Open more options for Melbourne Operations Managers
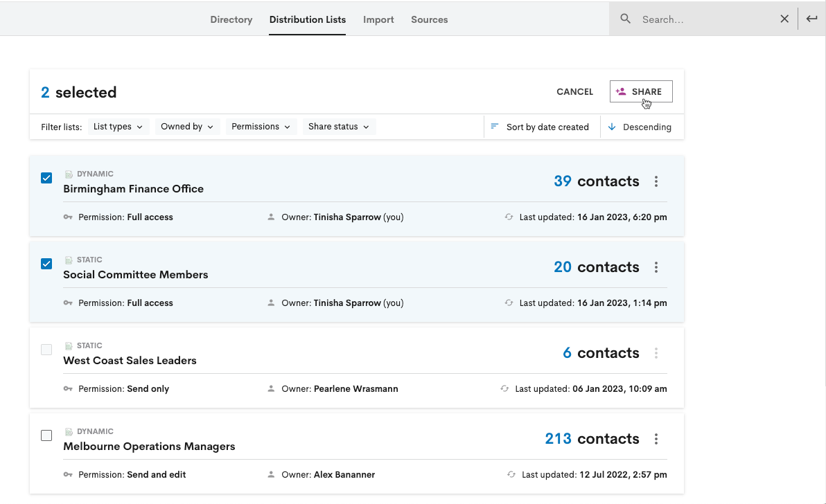This screenshot has height=504, width=826. (x=656, y=439)
